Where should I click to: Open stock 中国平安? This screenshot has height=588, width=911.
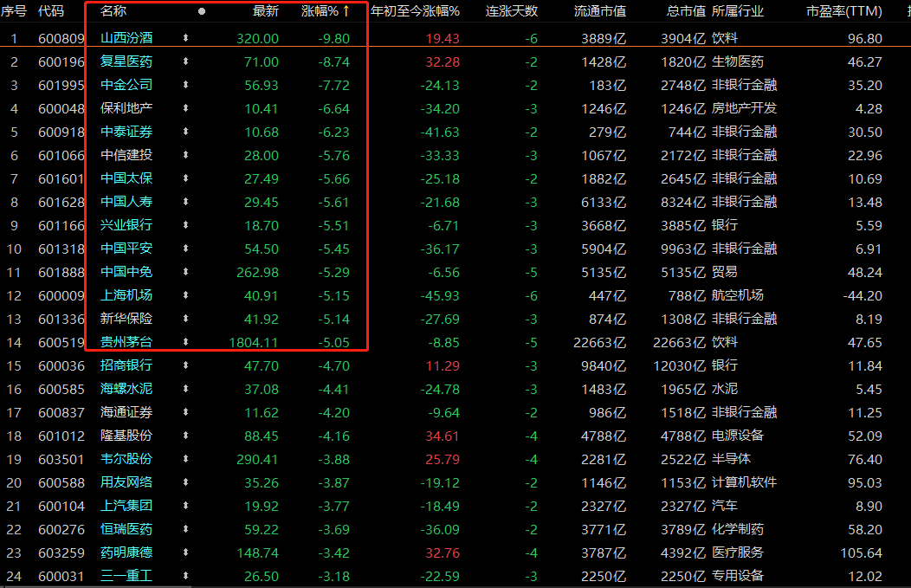tap(126, 248)
